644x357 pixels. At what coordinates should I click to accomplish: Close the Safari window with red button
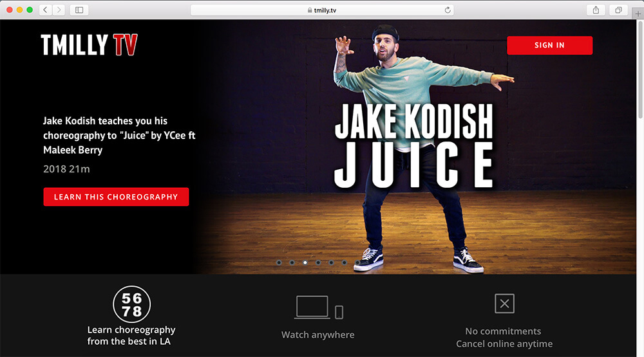coord(10,10)
